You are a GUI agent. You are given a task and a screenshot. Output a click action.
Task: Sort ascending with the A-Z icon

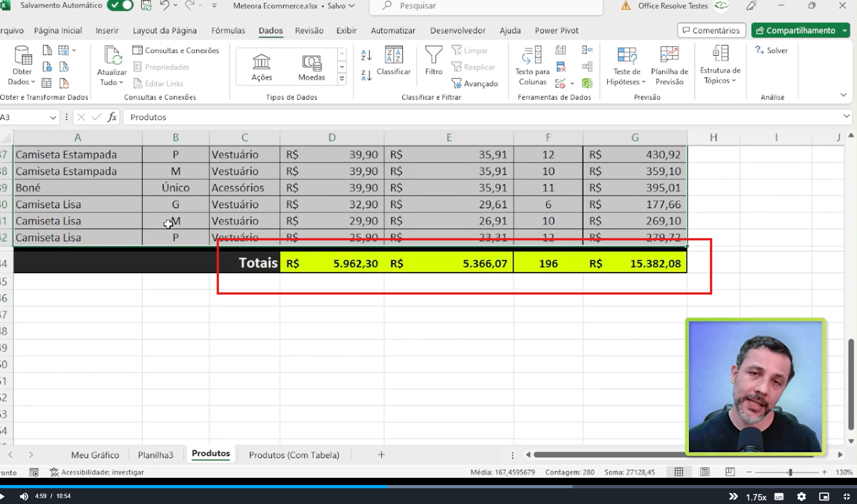point(366,55)
